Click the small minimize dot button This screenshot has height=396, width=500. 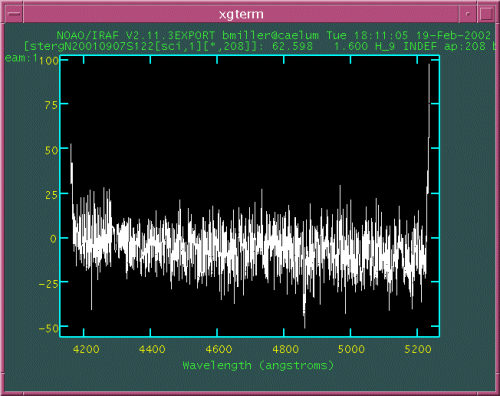468,14
